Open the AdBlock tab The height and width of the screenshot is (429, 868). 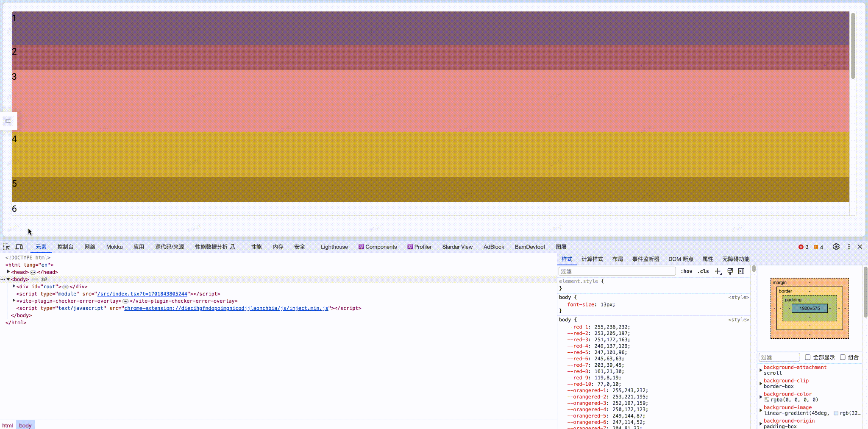494,247
